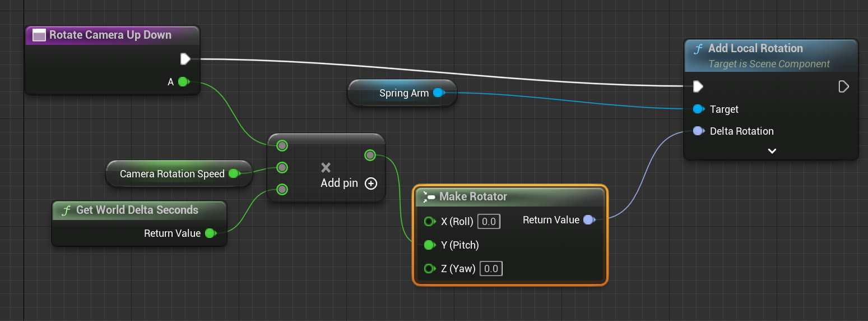868x321 pixels.
Task: Expand Add Local Rotation advanced options chevron
Action: 772,151
